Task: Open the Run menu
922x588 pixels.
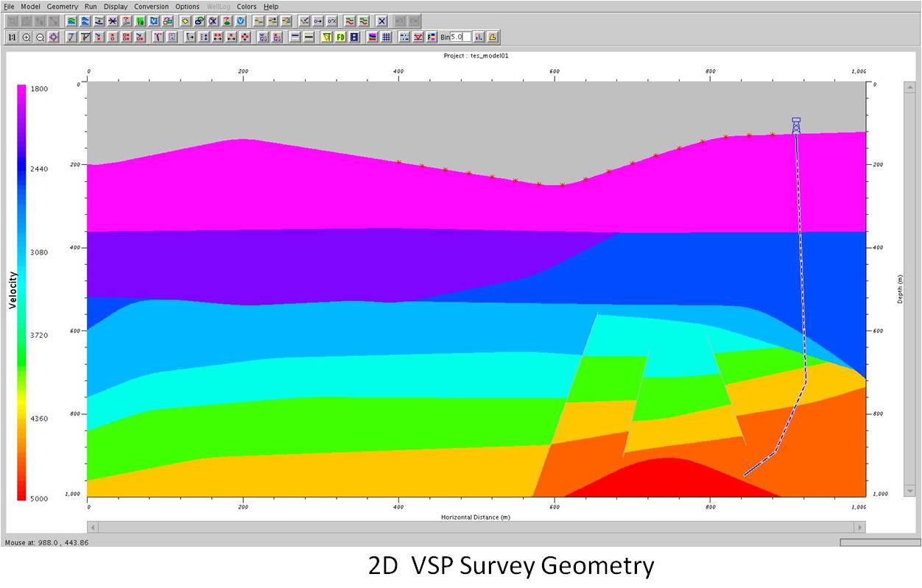Action: point(91,6)
